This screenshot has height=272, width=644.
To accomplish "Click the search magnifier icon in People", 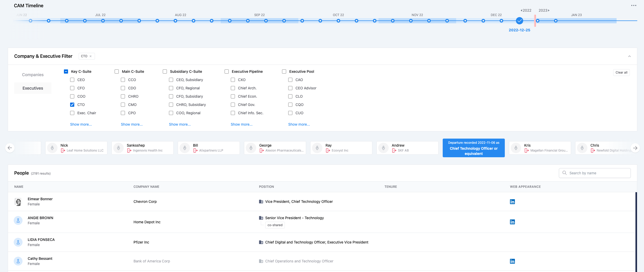I will pos(565,173).
